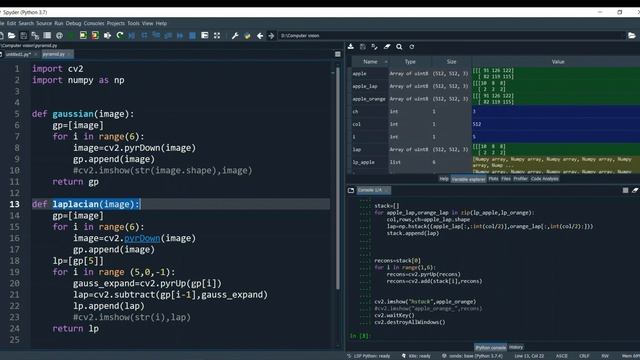Image resolution: width=640 pixels, height=360 pixels.
Task: Remove all variables with the eraser icon
Action: (x=387, y=47)
